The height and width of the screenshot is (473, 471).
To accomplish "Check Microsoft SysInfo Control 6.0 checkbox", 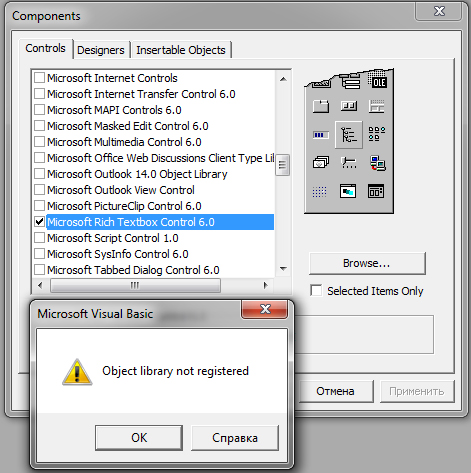I will (x=40, y=254).
